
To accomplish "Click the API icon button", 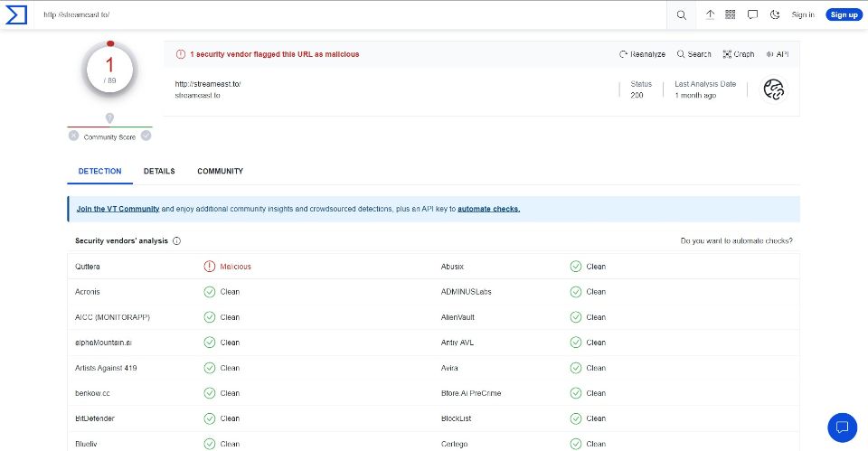I will pyautogui.click(x=778, y=54).
